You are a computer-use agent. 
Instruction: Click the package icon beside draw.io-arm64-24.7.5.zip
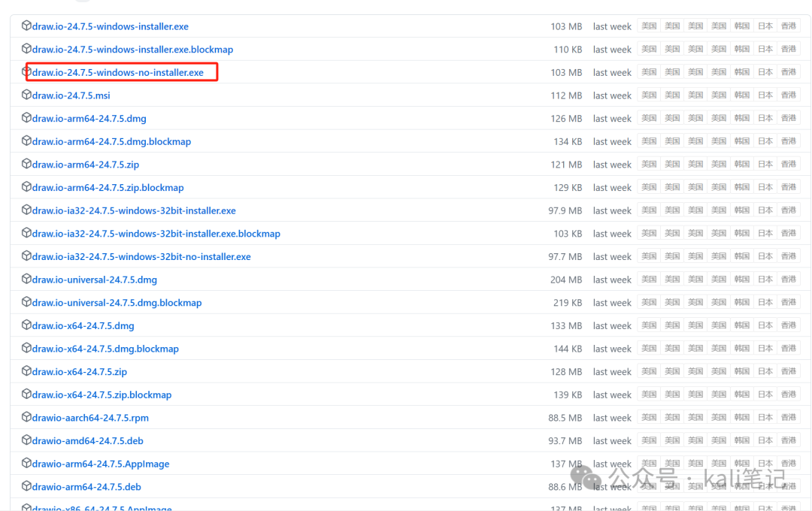(26, 164)
